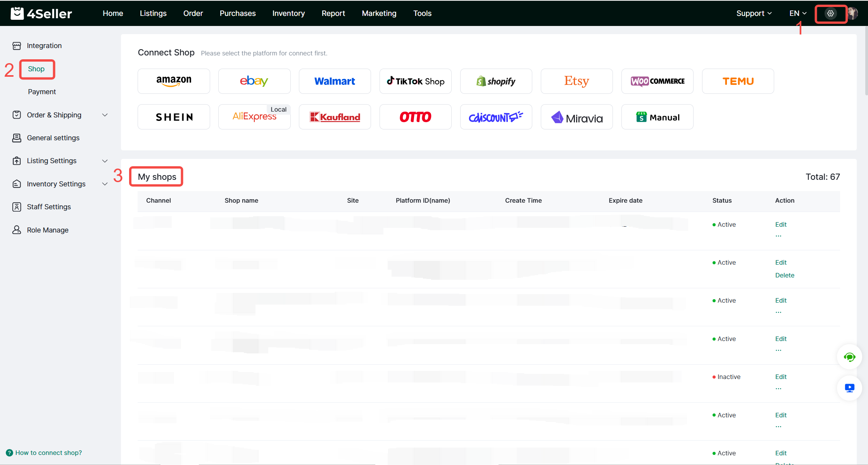The width and height of the screenshot is (868, 465).
Task: Select TikTok Shop platform to connect
Action: (415, 81)
